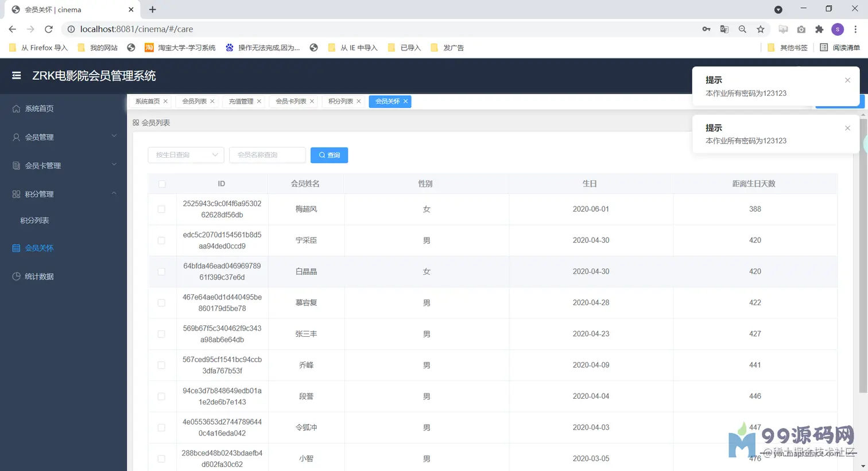Bookmark page with the star icon
This screenshot has width=868, height=471.
(x=761, y=29)
